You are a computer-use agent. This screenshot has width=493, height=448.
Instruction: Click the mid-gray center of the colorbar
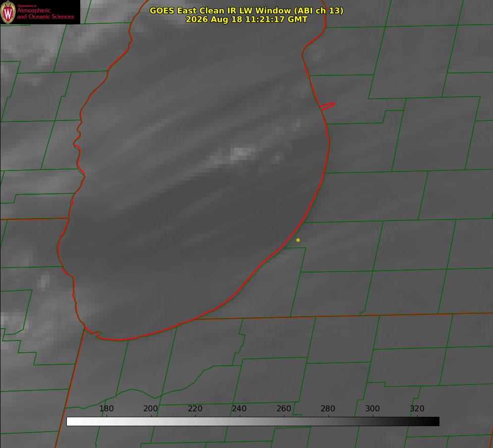253,422
